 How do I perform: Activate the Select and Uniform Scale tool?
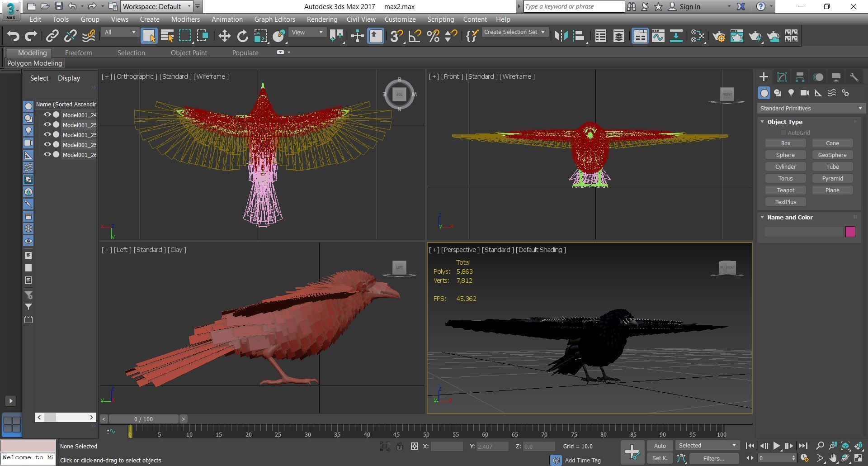tap(260, 36)
